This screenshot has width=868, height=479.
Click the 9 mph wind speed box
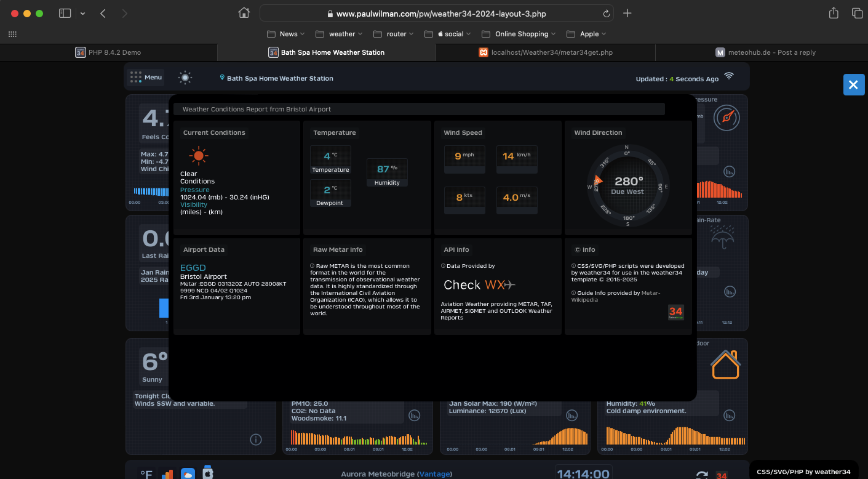tap(464, 159)
